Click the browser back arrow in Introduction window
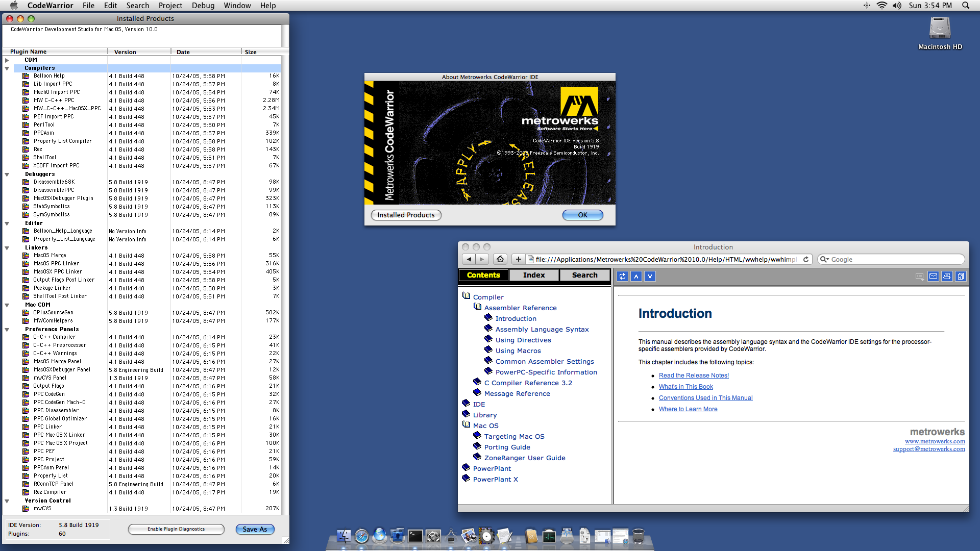 470,259
